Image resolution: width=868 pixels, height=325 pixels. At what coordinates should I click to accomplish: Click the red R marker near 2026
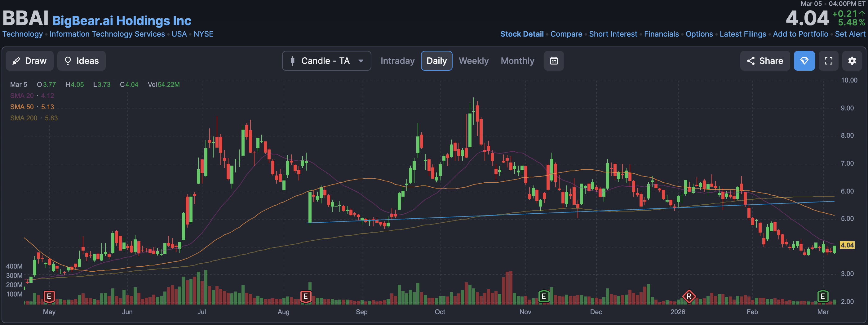click(689, 297)
